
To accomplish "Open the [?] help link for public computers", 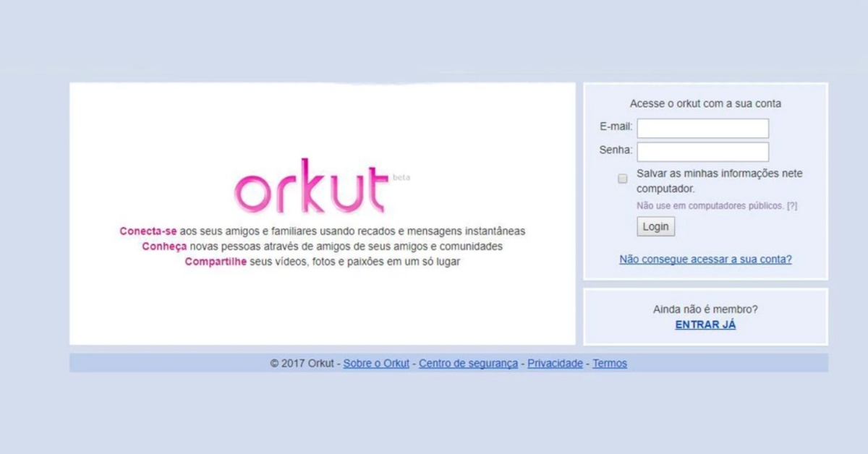I will click(x=792, y=206).
